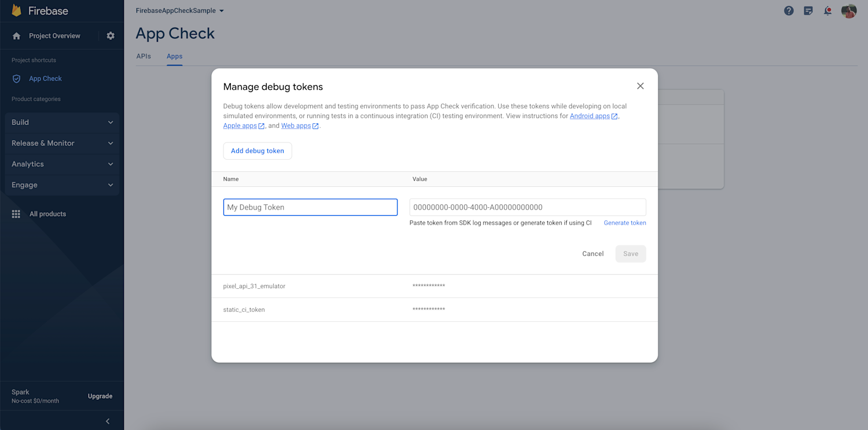Send feedback via the feedback icon
Viewport: 868px width, 430px height.
[808, 10]
